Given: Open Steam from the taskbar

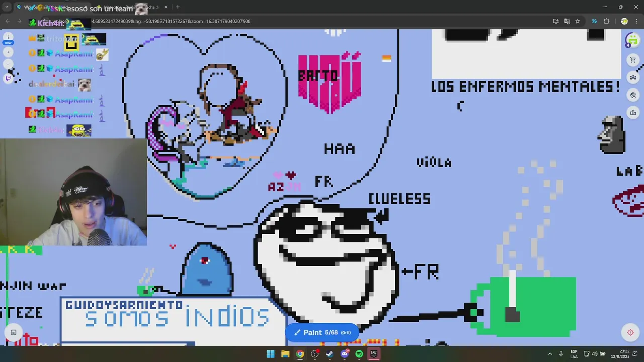Looking at the screenshot, I should [330, 354].
